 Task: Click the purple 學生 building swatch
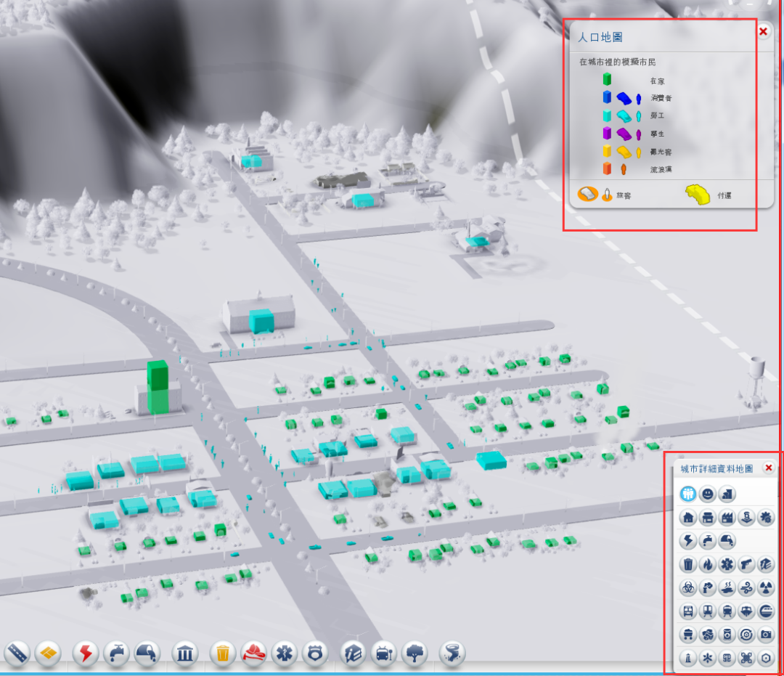[x=607, y=133]
